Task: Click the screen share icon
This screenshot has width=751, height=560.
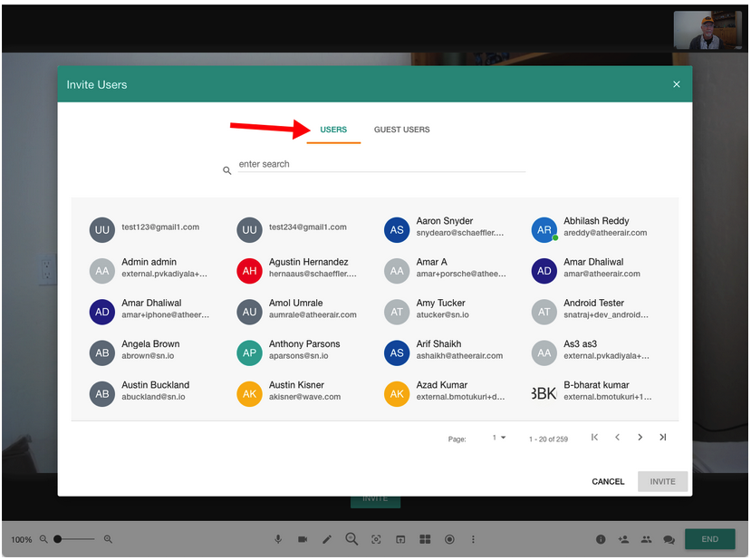Action: click(400, 539)
